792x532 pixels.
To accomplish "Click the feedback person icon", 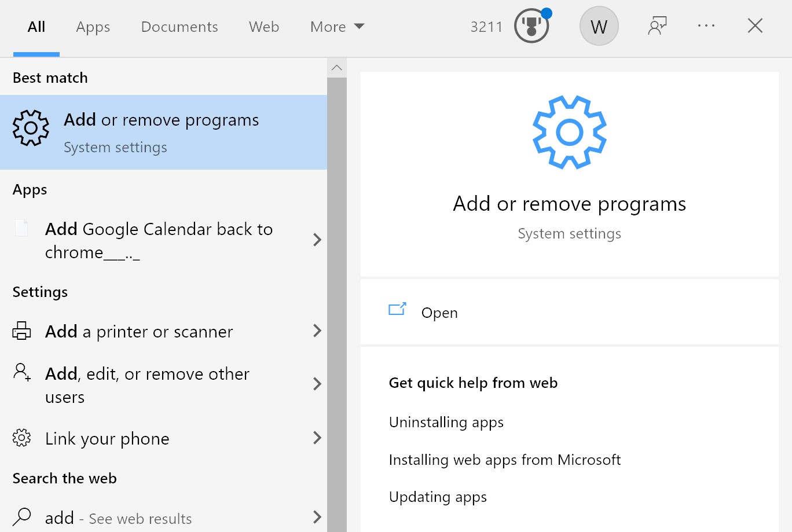I will 657,25.
